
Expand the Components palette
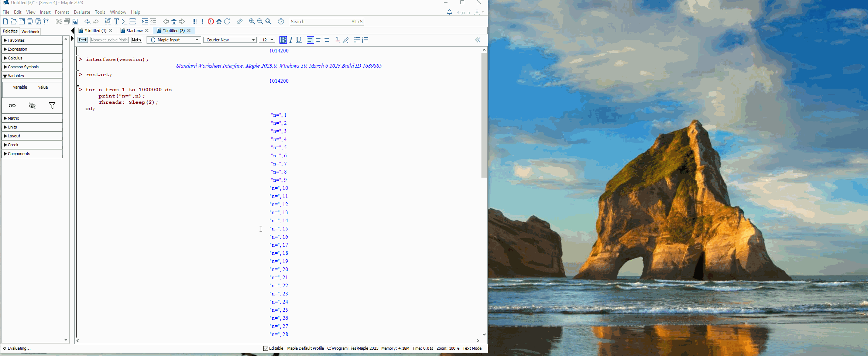tap(32, 154)
